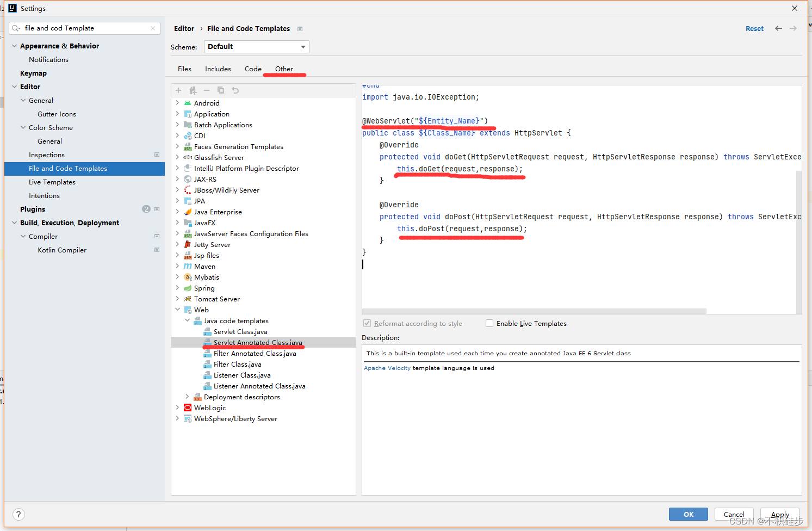Open the Scheme dropdown
812x531 pixels.
(x=256, y=47)
